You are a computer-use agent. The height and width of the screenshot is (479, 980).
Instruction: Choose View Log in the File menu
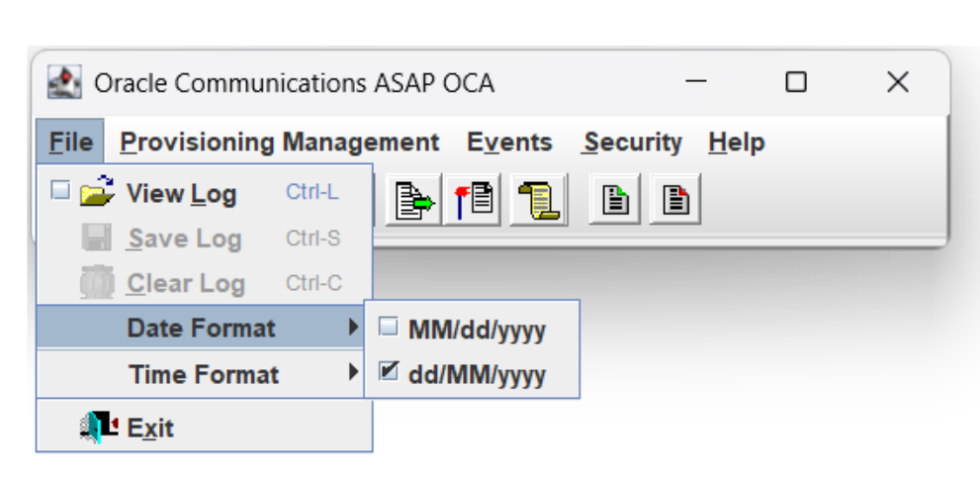(x=205, y=193)
